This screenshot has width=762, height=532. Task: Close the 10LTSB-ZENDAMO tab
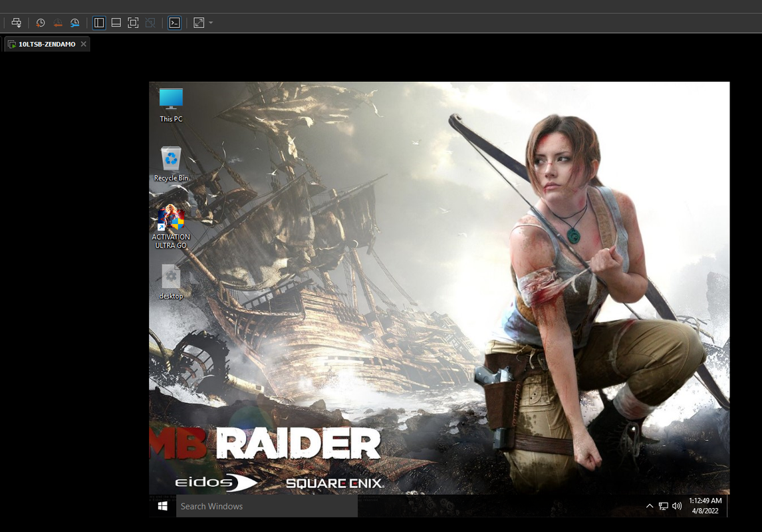click(x=84, y=44)
